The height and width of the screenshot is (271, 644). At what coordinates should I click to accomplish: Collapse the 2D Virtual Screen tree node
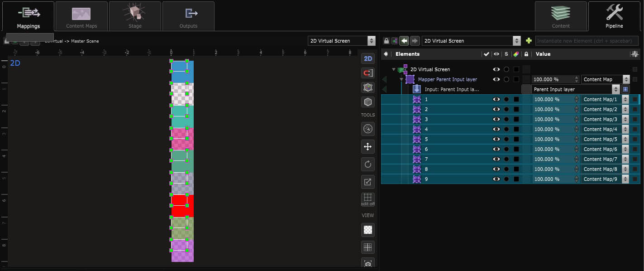pyautogui.click(x=394, y=69)
